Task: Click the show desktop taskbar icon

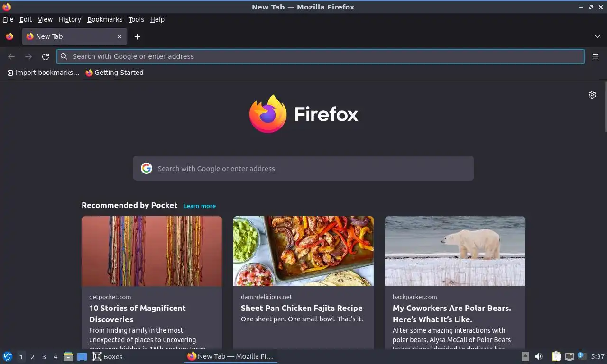Action: pos(82,356)
